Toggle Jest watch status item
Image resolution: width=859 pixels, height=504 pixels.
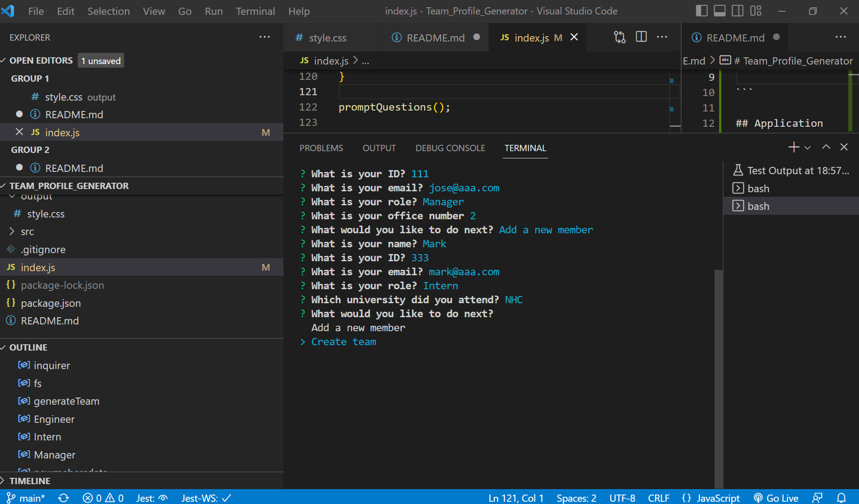(152, 498)
